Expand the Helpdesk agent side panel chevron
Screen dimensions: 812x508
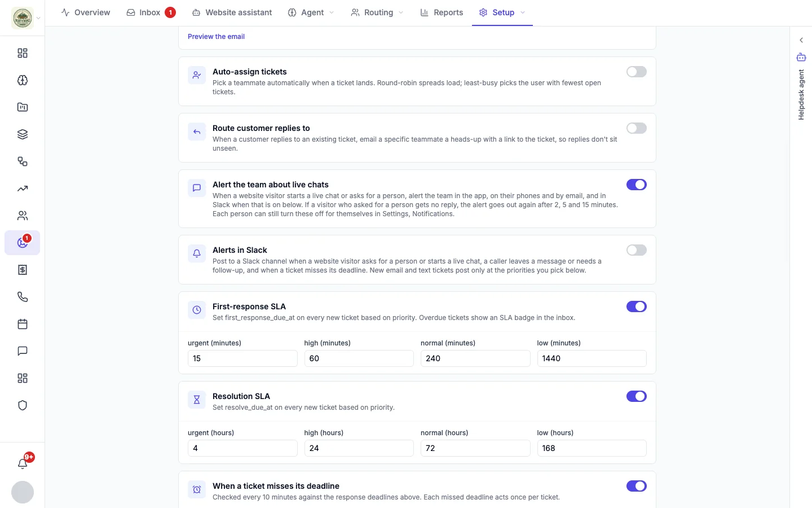801,40
